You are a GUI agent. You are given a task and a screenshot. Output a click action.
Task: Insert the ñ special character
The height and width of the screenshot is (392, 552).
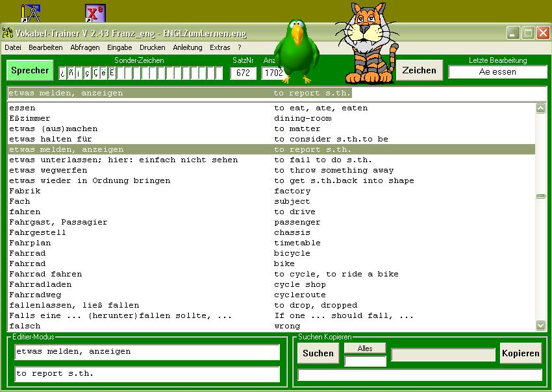[x=71, y=73]
